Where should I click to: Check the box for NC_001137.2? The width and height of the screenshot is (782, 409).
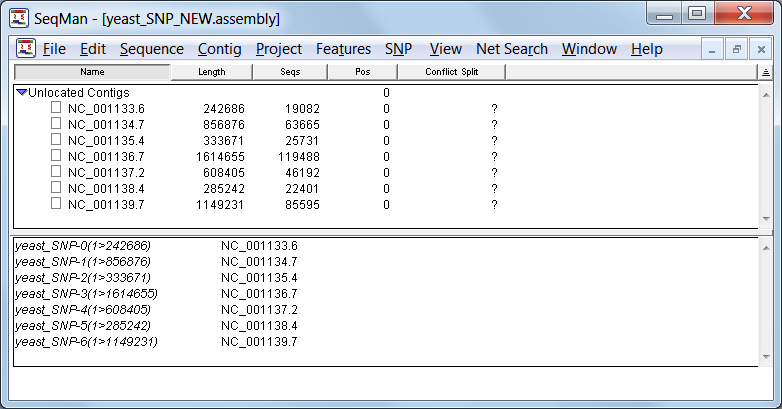tap(56, 171)
